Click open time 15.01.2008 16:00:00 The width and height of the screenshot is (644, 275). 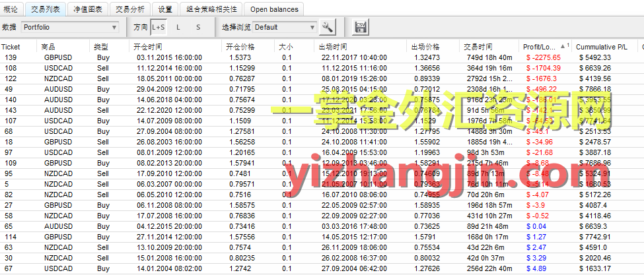[169, 258]
